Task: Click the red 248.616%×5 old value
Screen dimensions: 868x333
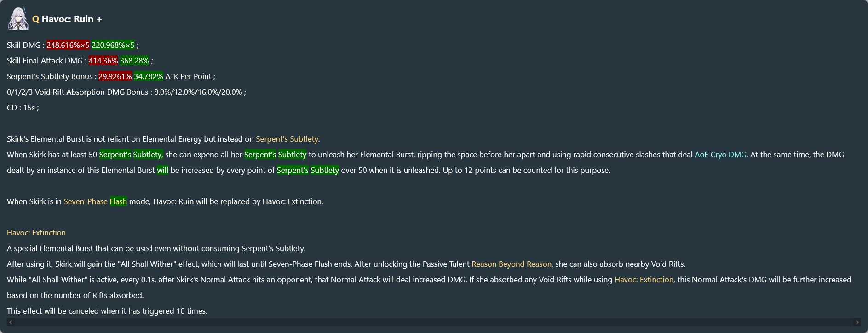Action: tap(68, 45)
